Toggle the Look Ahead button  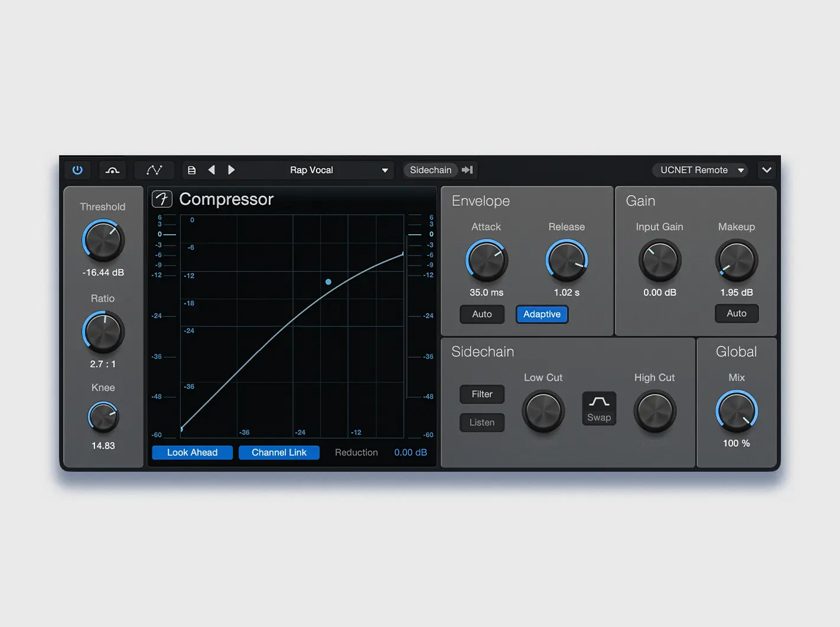pyautogui.click(x=192, y=452)
